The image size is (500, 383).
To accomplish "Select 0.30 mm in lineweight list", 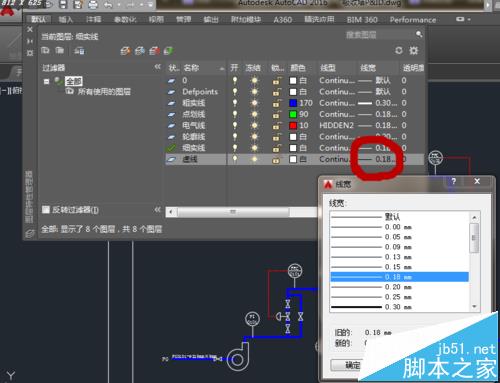I will 399,307.
